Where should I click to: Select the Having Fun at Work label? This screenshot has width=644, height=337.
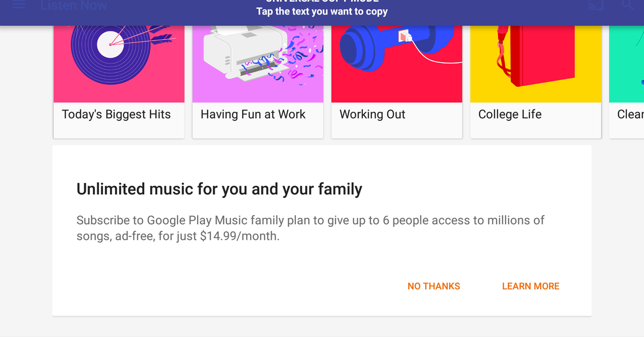coord(253,114)
